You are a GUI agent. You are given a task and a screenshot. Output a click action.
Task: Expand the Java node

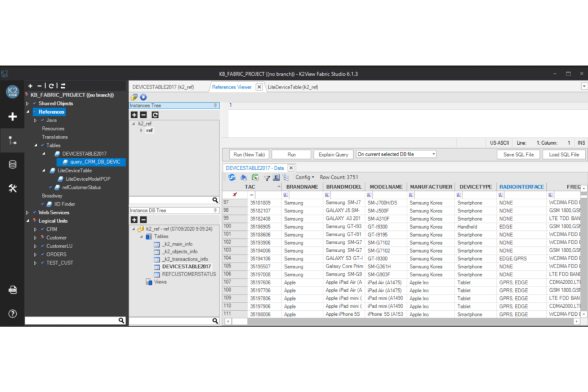[x=35, y=120]
